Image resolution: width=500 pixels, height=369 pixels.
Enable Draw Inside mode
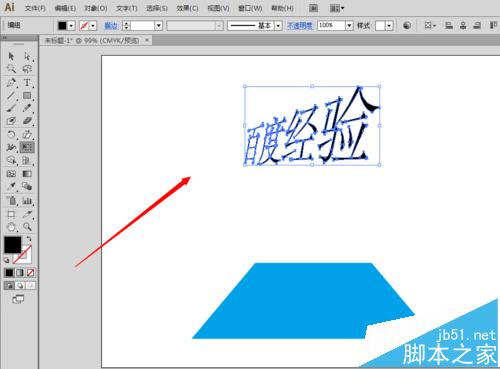[x=30, y=286]
